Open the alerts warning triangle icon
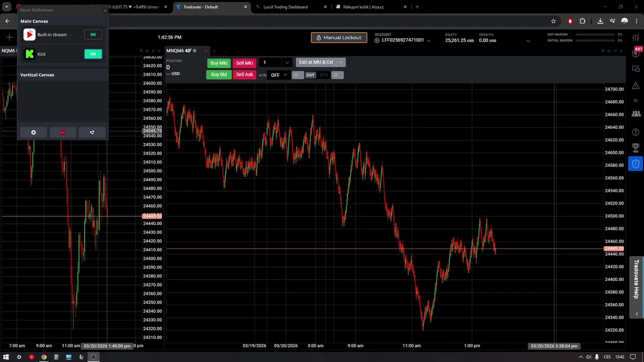Viewport: 644px width, 362px height. [636, 85]
